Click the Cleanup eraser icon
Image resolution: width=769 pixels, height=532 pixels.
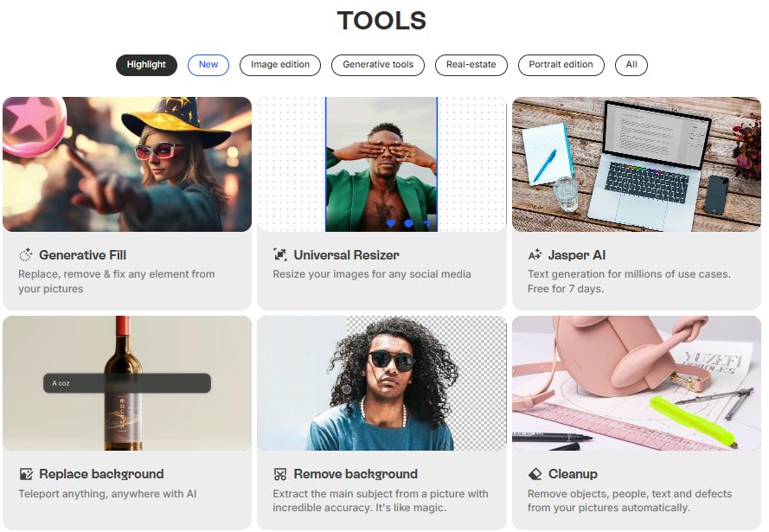(x=535, y=474)
